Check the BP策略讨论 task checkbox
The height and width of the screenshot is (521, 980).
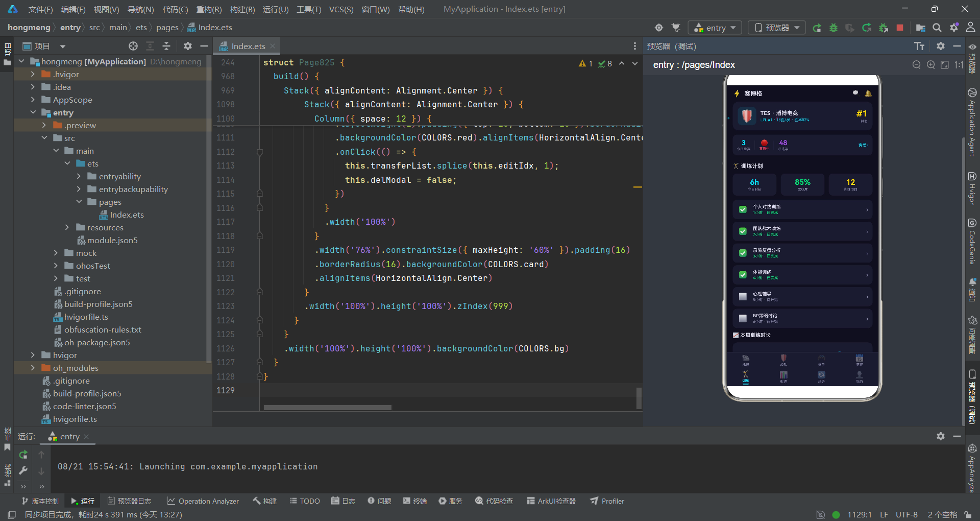(x=743, y=318)
